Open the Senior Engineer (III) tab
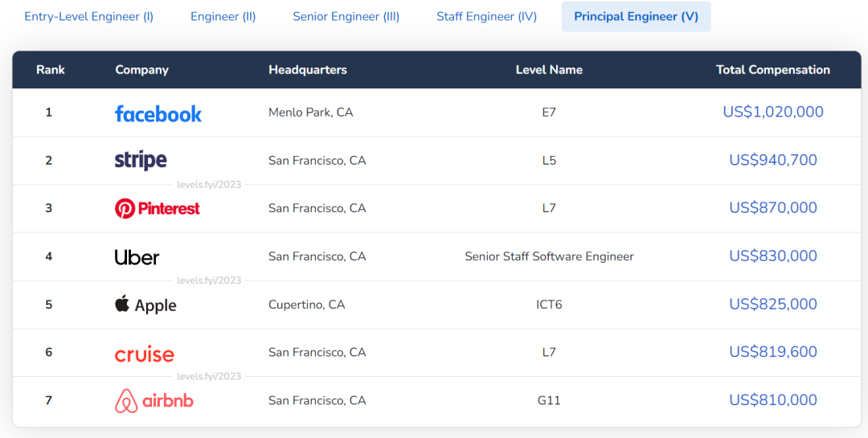 click(346, 17)
